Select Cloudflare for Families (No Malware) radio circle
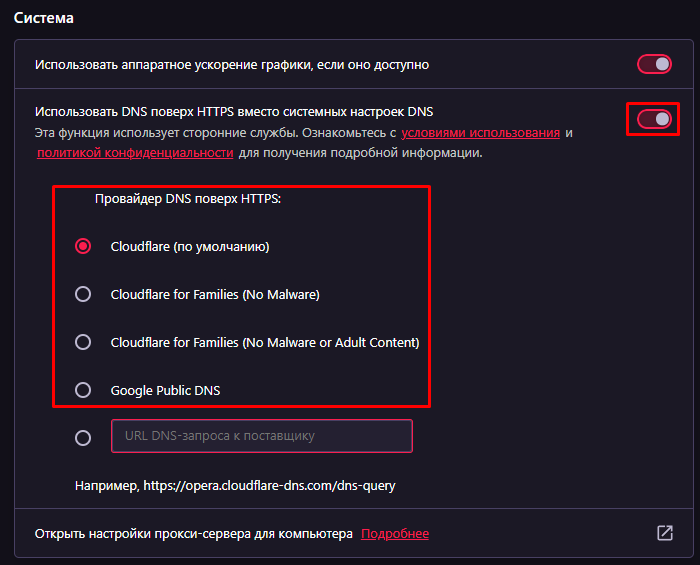700x565 pixels. tap(83, 294)
